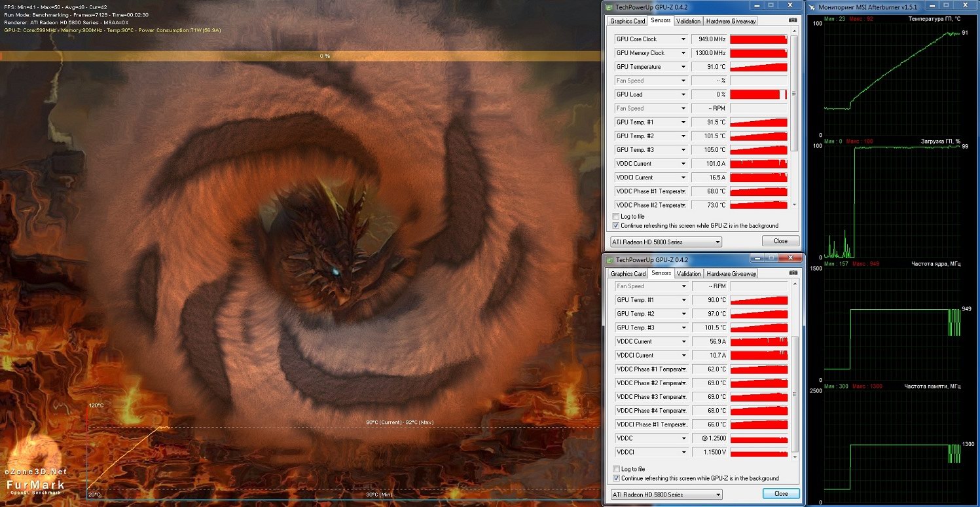
Task: Switch to Graphics Card tab in upper GPU-Z
Action: [x=627, y=21]
